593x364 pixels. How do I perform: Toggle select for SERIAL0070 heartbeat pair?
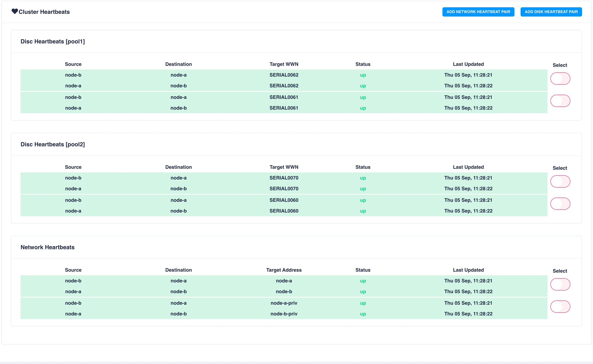pos(560,181)
